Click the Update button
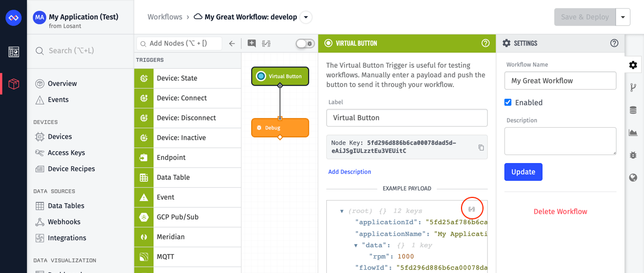Viewport: 644px width, 273px height. pos(523,172)
